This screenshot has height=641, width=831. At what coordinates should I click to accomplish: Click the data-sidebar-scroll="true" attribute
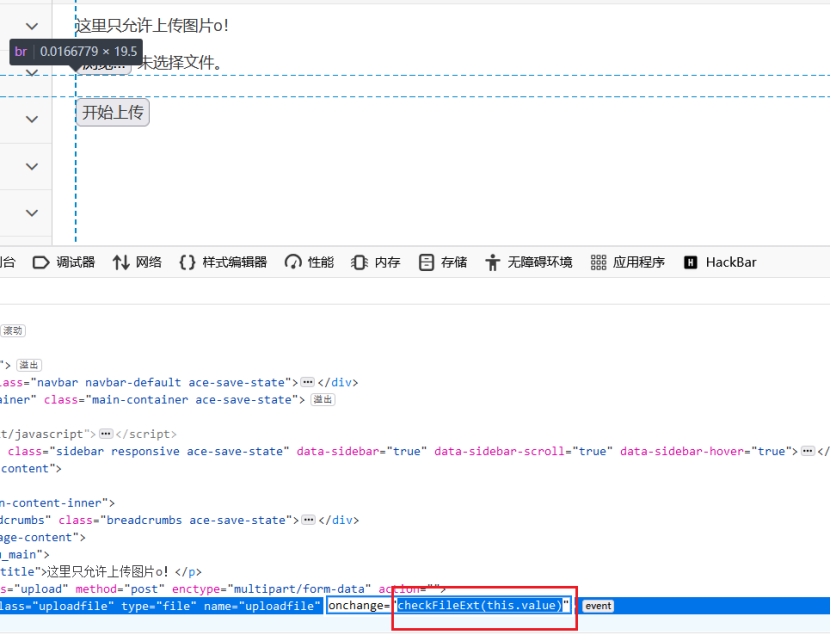pos(524,451)
